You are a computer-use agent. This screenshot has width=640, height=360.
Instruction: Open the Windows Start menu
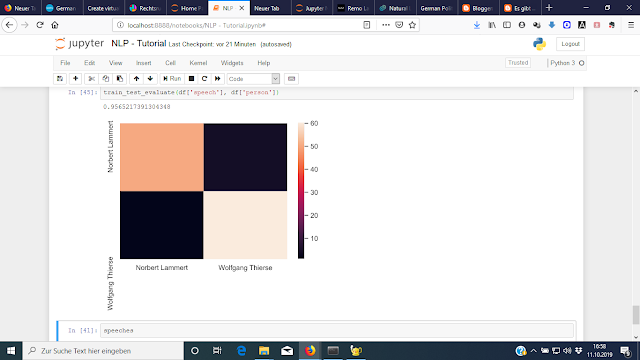point(11,351)
